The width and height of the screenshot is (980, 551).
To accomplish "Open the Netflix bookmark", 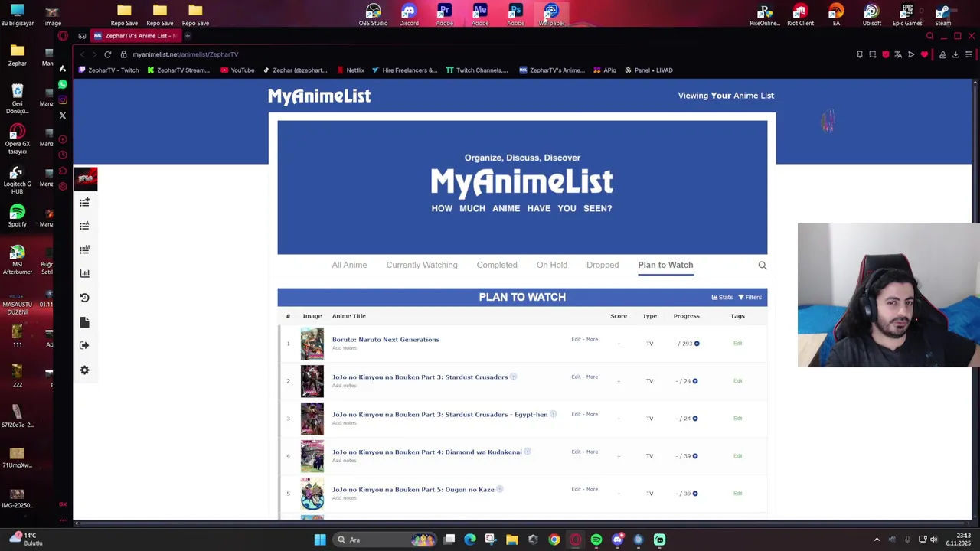I will pos(351,70).
